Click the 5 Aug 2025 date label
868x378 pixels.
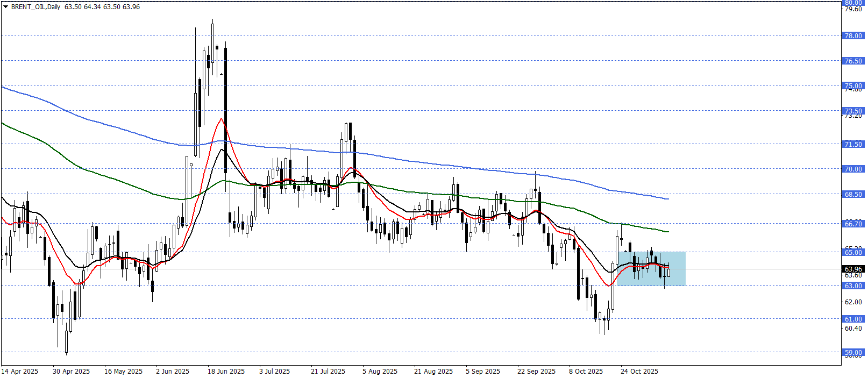pos(380,371)
